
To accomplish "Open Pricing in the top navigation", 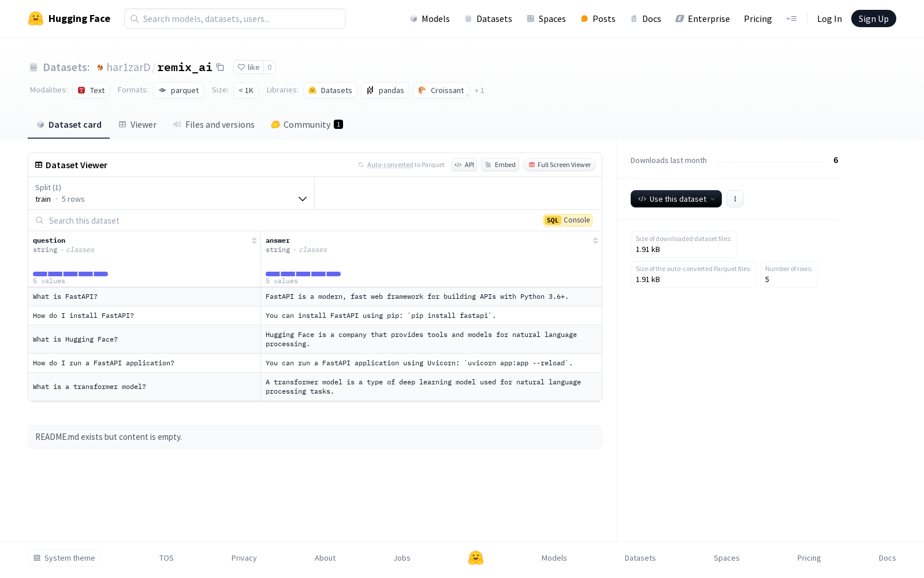I will pyautogui.click(x=758, y=18).
